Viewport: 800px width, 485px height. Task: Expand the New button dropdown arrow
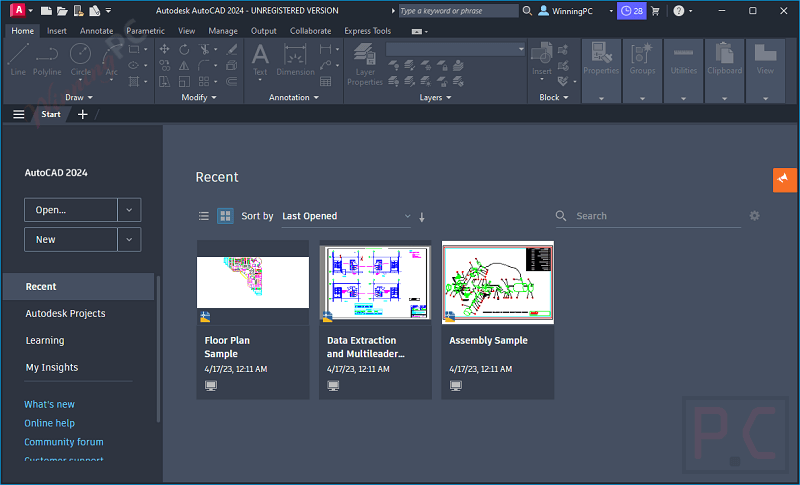(129, 239)
